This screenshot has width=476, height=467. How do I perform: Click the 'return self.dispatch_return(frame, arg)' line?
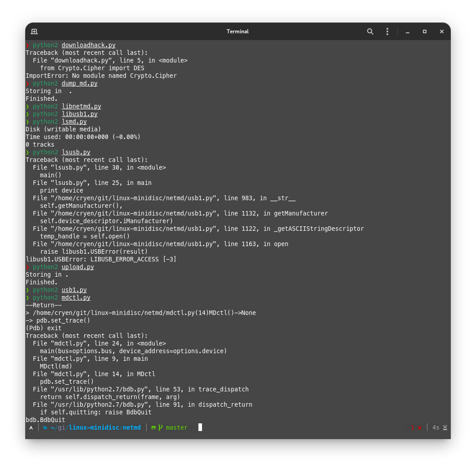(110, 397)
